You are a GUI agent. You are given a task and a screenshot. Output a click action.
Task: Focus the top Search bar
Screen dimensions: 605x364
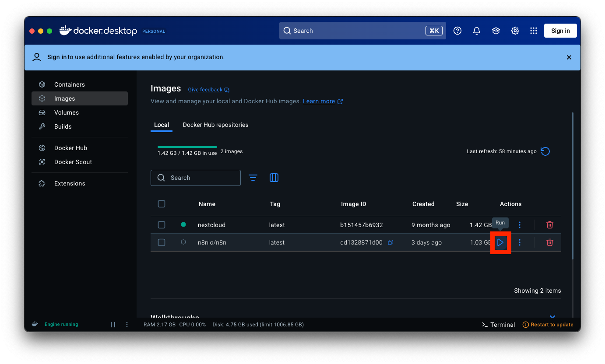(362, 31)
